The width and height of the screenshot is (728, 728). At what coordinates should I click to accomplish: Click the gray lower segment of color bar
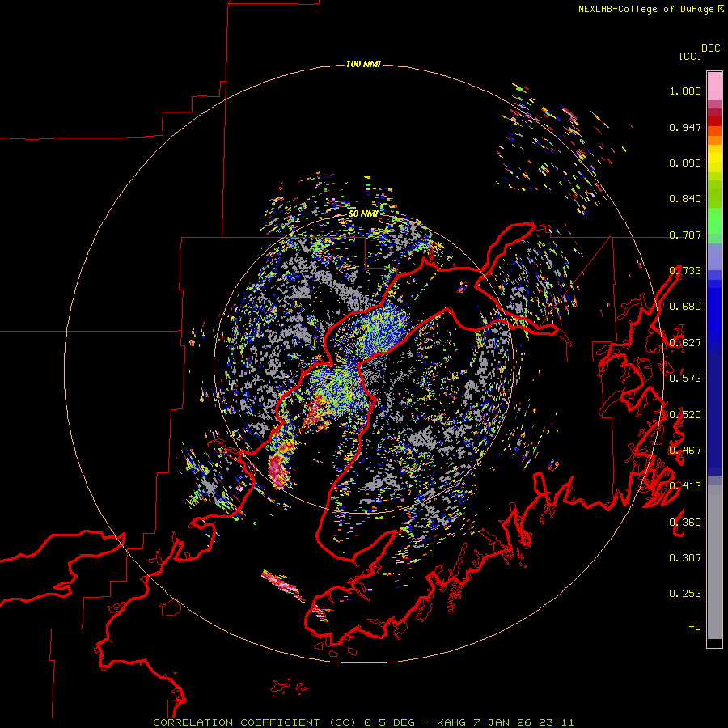714,562
